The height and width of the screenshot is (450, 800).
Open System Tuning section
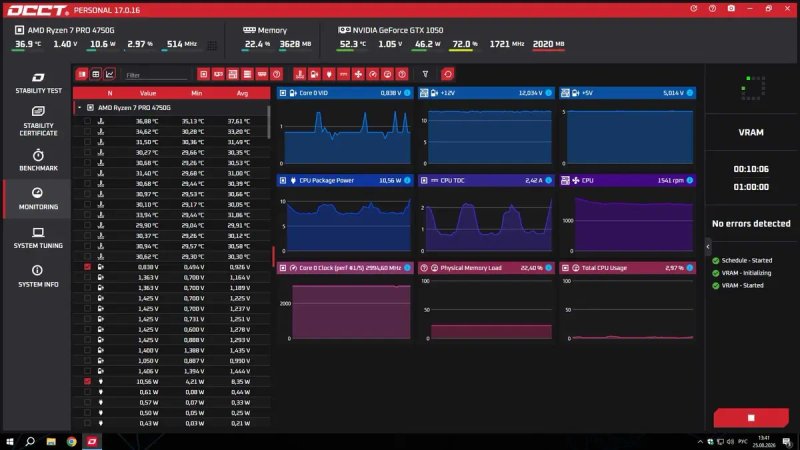(38, 238)
